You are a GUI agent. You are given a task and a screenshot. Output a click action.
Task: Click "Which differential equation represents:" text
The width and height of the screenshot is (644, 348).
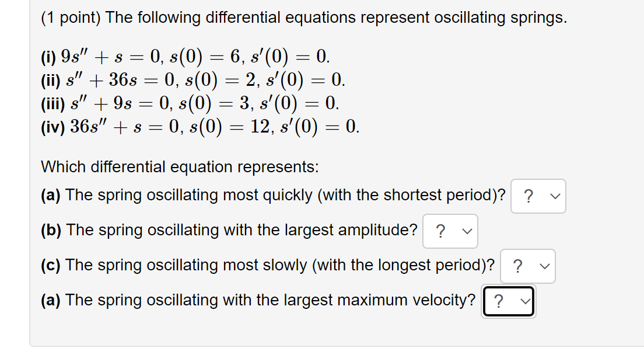click(180, 167)
